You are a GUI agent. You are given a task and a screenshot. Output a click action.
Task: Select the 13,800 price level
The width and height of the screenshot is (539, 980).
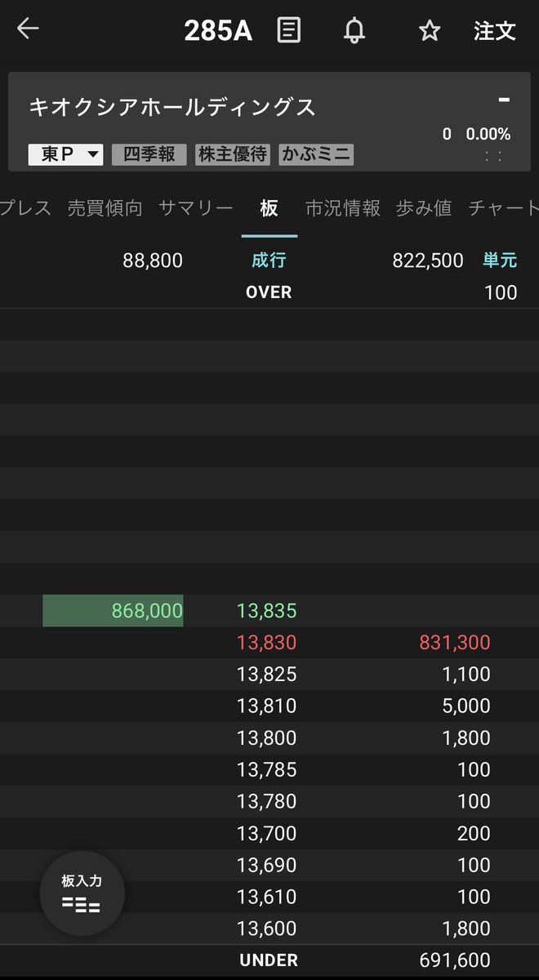266,738
